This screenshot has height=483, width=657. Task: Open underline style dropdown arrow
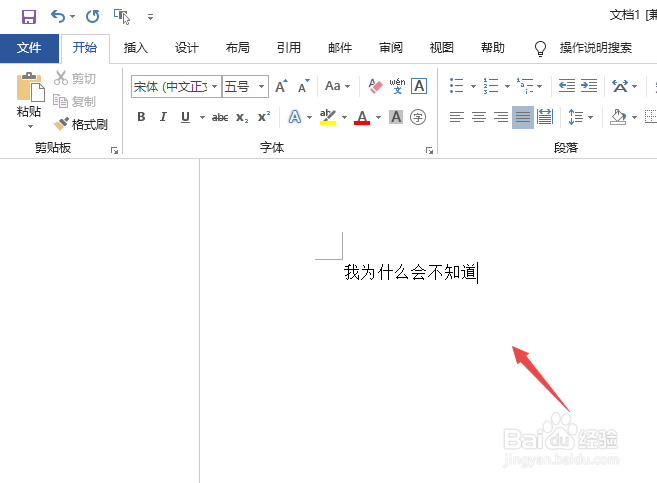(202, 117)
